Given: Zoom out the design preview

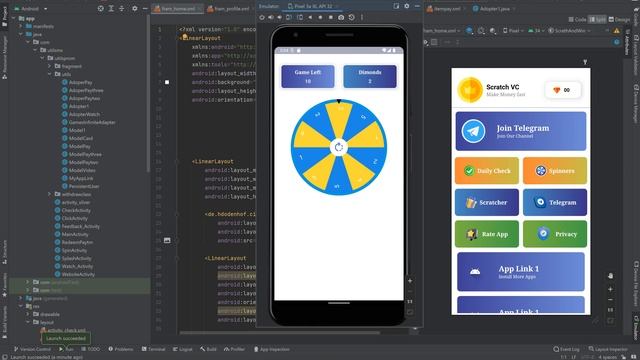Looking at the screenshot, I should (x=610, y=300).
